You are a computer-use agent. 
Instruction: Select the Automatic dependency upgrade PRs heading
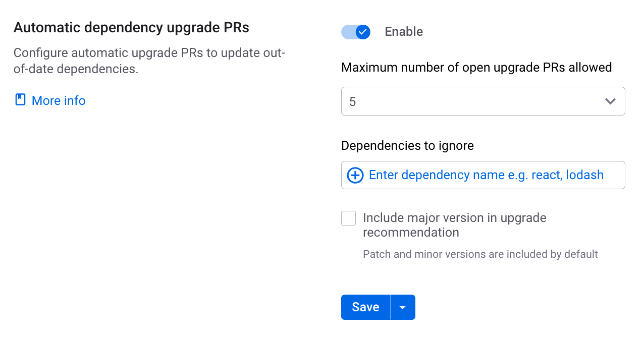pos(131,27)
